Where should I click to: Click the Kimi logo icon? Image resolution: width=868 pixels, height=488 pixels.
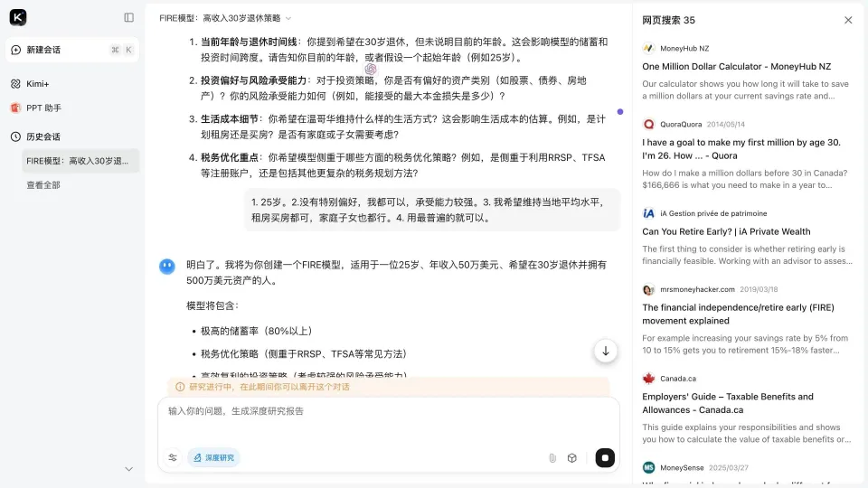coord(18,17)
